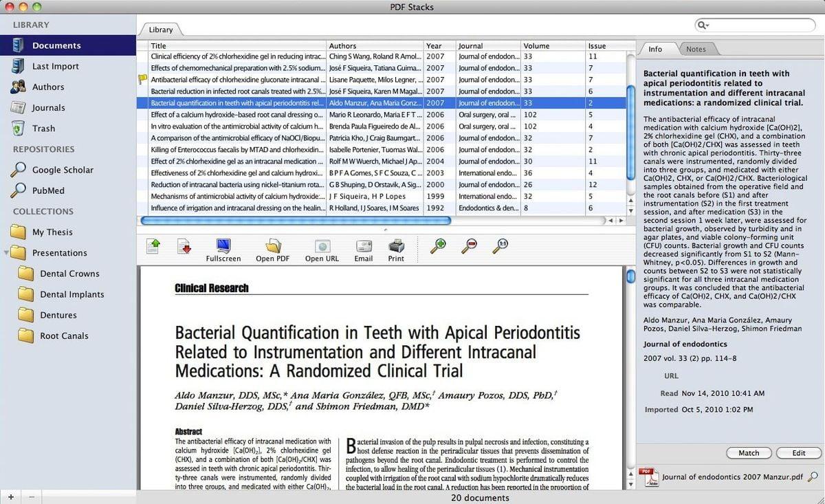Click the split pane divider handle
Screen dimensions: 825x504
click(x=385, y=230)
